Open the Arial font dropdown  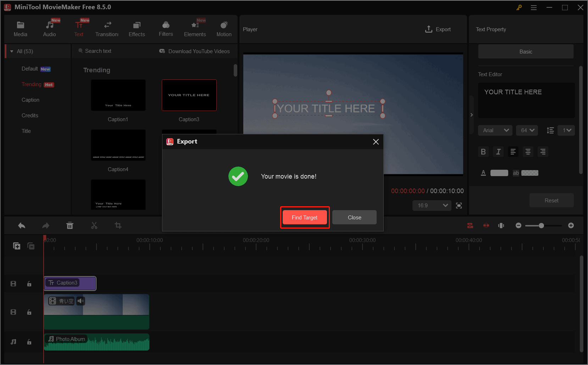click(495, 130)
